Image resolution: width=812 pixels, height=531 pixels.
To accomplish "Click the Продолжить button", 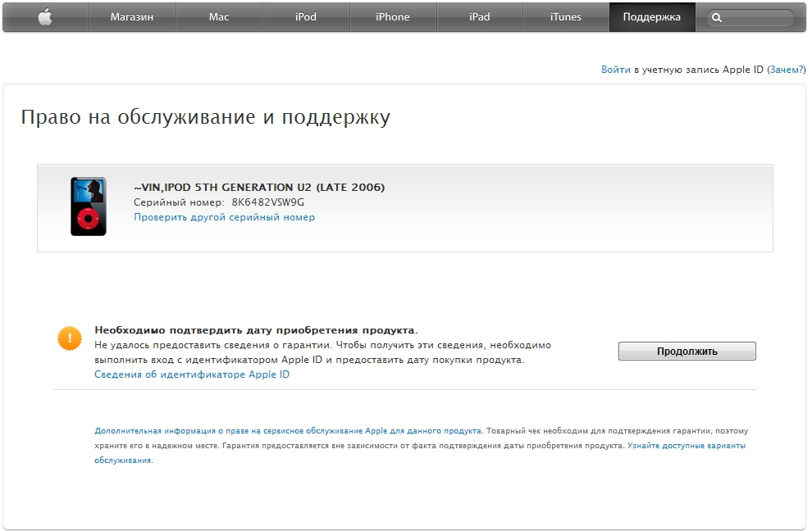I will click(x=687, y=351).
